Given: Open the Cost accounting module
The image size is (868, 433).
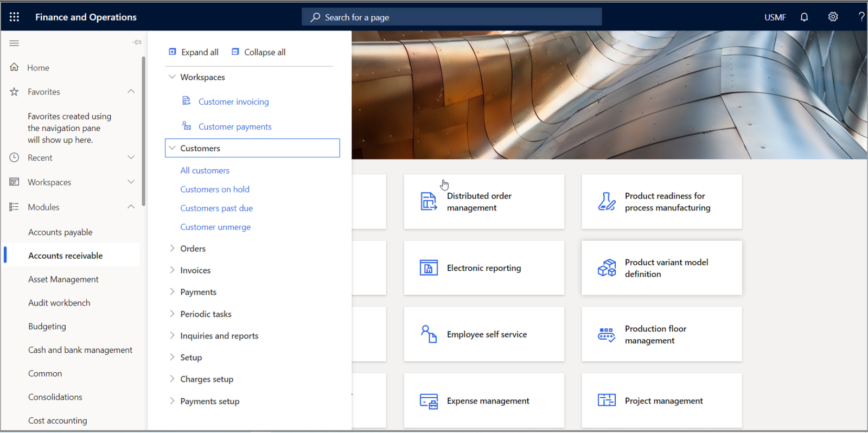Looking at the screenshot, I should 58,421.
